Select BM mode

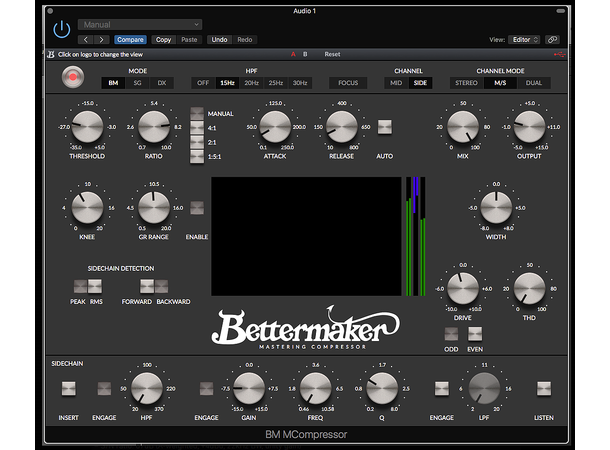pos(113,83)
